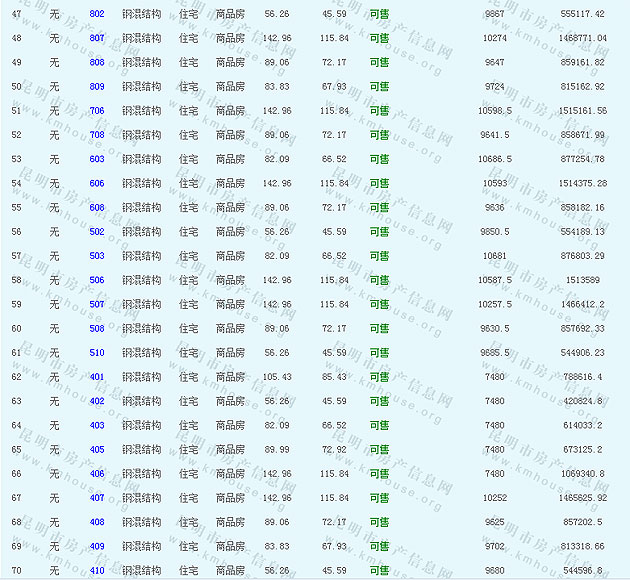The image size is (630, 580).
Task: Select room 809 hyperlink
Action: [x=97, y=87]
